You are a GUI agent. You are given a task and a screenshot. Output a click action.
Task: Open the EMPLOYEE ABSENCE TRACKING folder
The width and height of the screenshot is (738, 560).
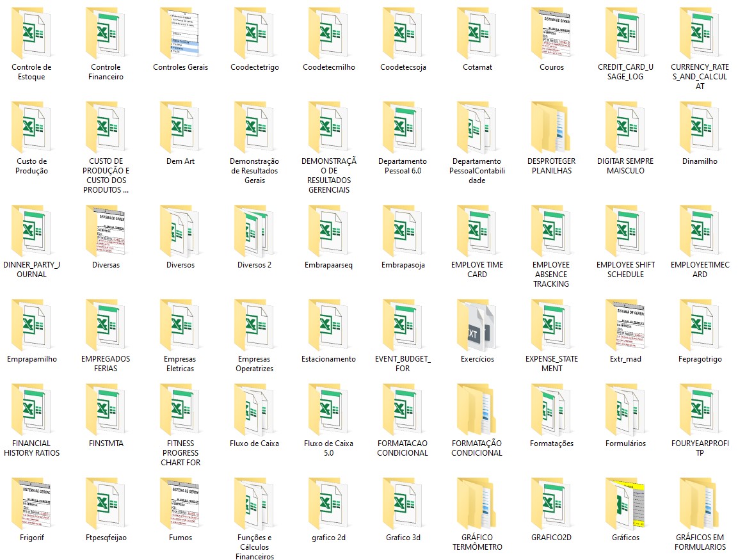551,230
